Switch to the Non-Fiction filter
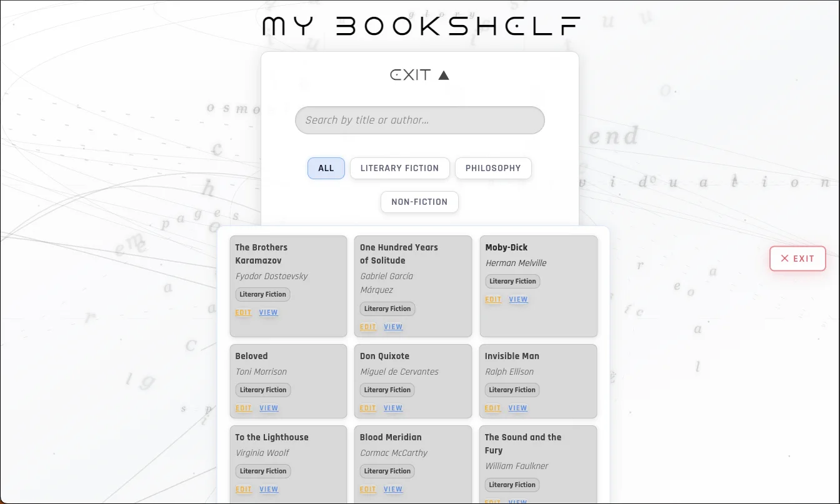The width and height of the screenshot is (840, 504). coord(419,202)
